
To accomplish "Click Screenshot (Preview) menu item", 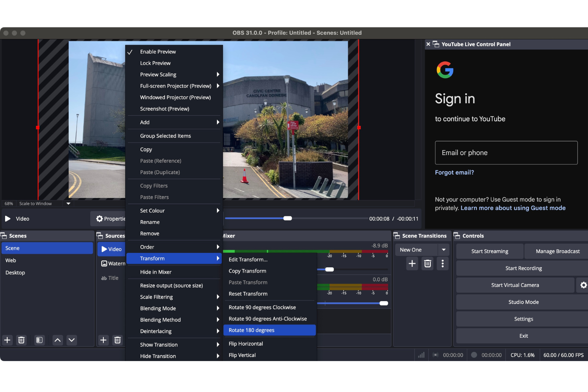I will tap(174, 109).
